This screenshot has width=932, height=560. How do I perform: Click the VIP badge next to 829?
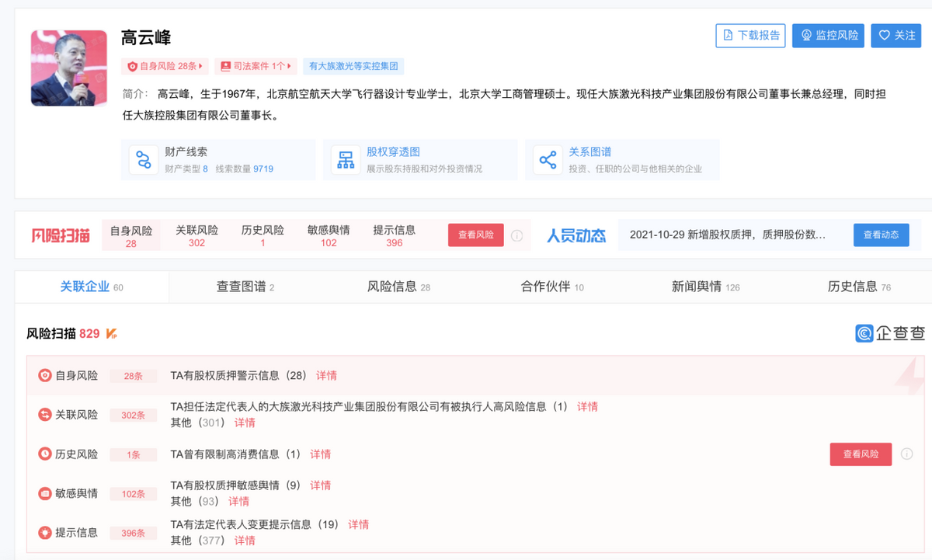tap(112, 334)
